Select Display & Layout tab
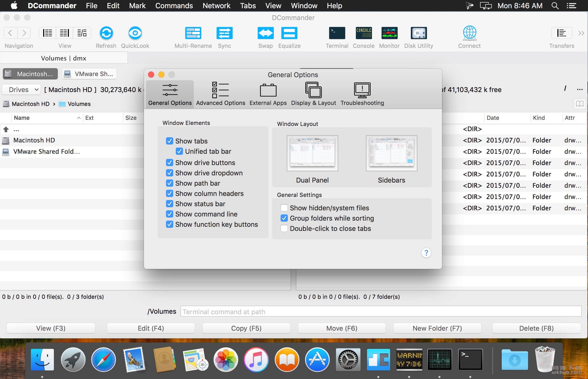The width and height of the screenshot is (588, 379). [x=313, y=94]
